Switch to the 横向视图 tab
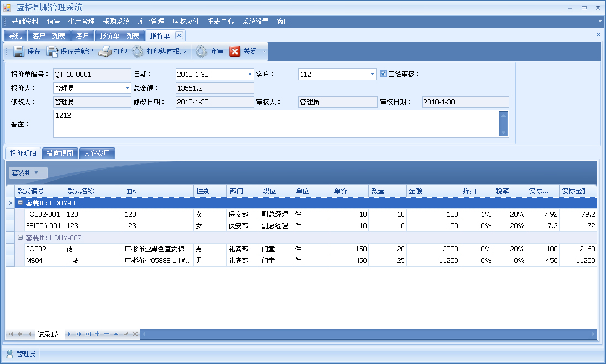This screenshot has height=364, width=606. (x=59, y=153)
